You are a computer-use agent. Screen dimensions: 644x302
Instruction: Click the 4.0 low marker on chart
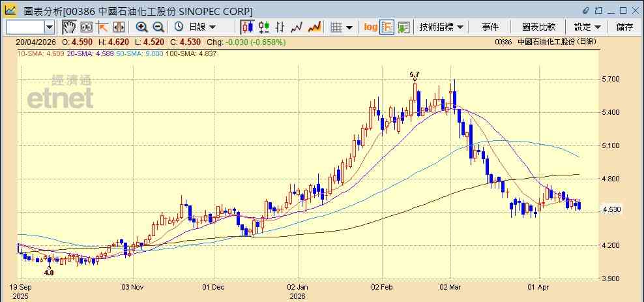(50, 273)
